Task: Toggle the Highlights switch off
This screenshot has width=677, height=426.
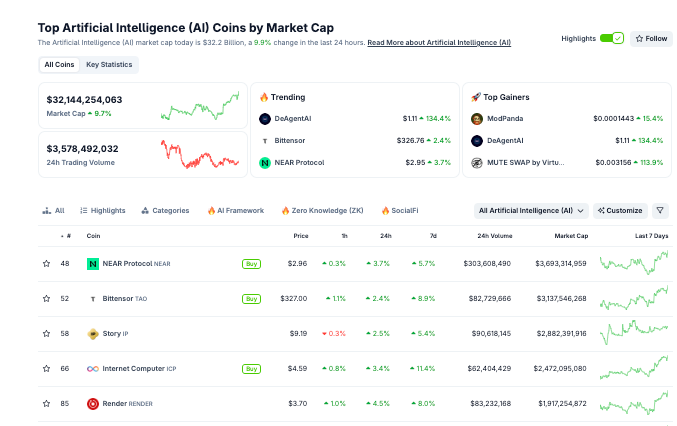Action: [x=611, y=38]
